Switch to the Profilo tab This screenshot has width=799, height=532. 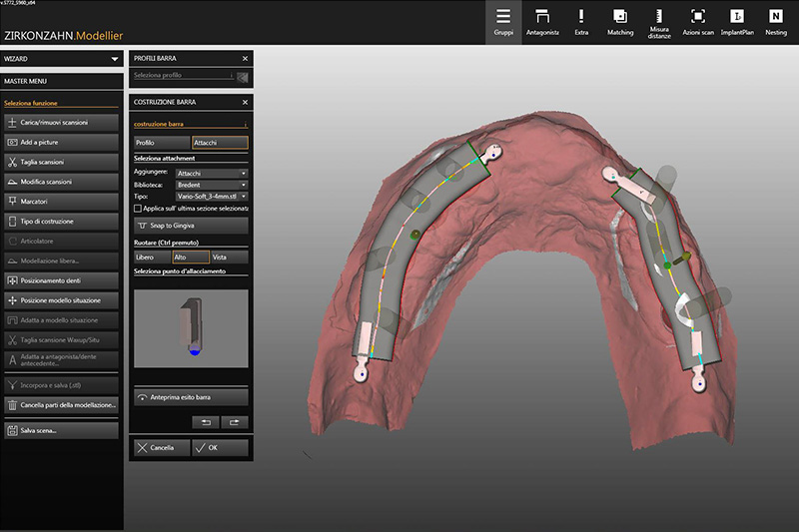pos(161,143)
